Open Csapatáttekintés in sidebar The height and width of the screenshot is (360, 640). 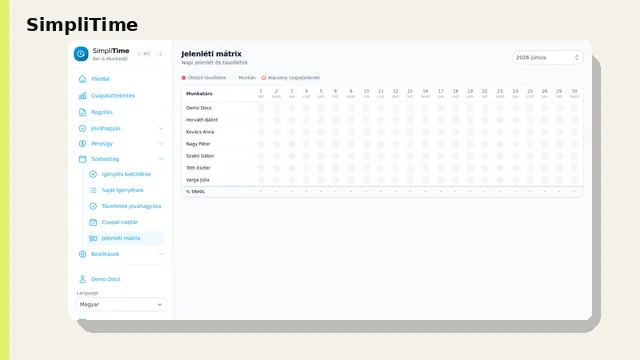[113, 96]
